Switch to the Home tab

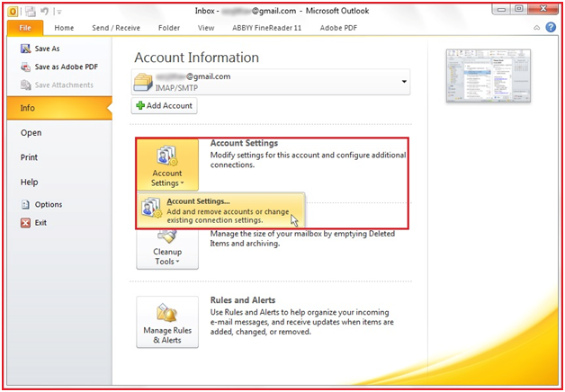click(64, 28)
